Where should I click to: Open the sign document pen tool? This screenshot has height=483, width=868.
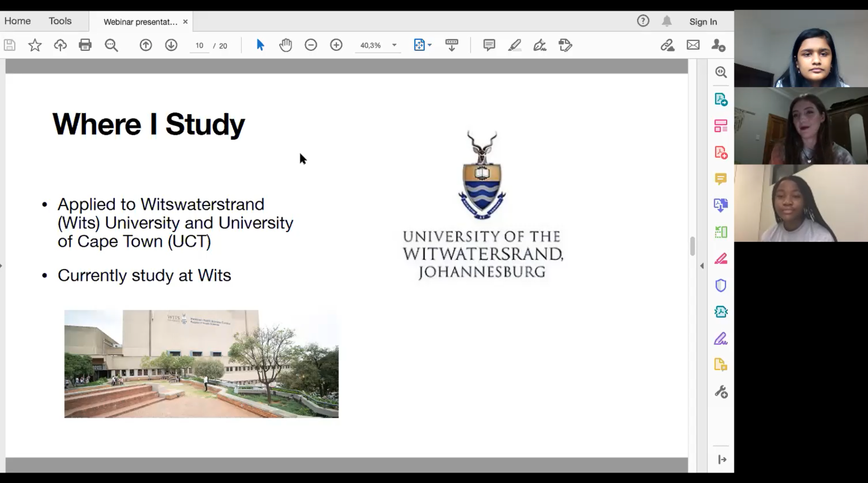(x=540, y=45)
